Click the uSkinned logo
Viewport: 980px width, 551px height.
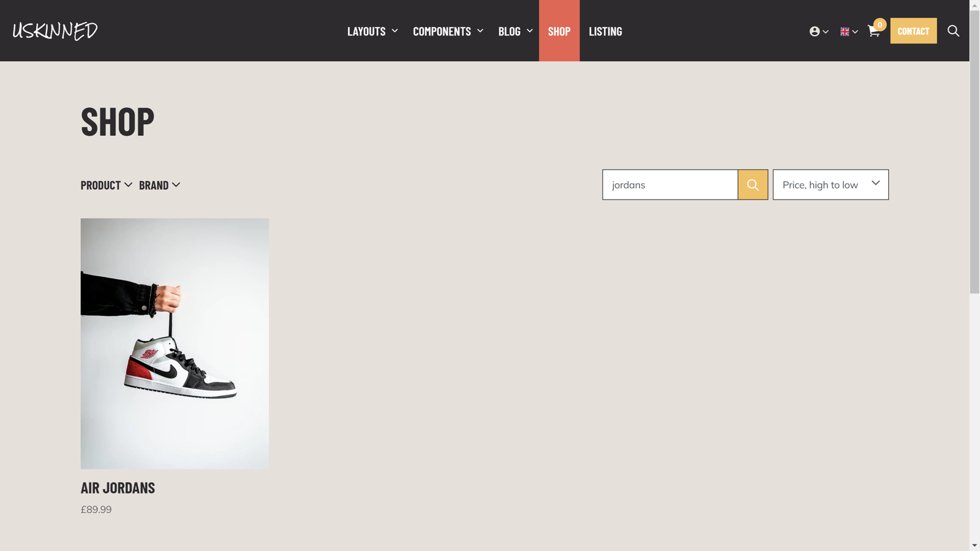click(55, 31)
